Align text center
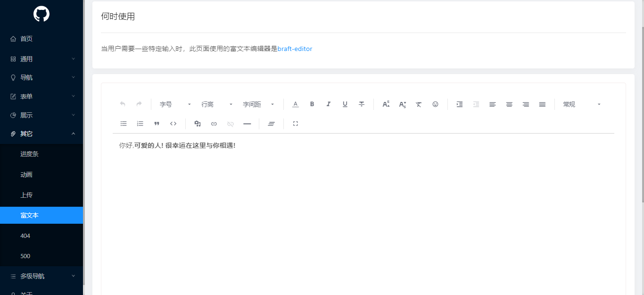 509,104
